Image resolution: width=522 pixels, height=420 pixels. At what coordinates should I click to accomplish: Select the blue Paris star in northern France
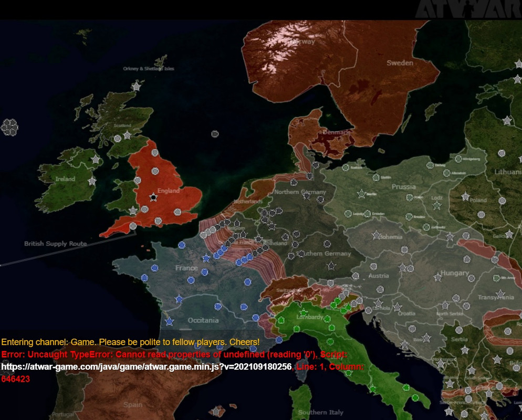206,258
